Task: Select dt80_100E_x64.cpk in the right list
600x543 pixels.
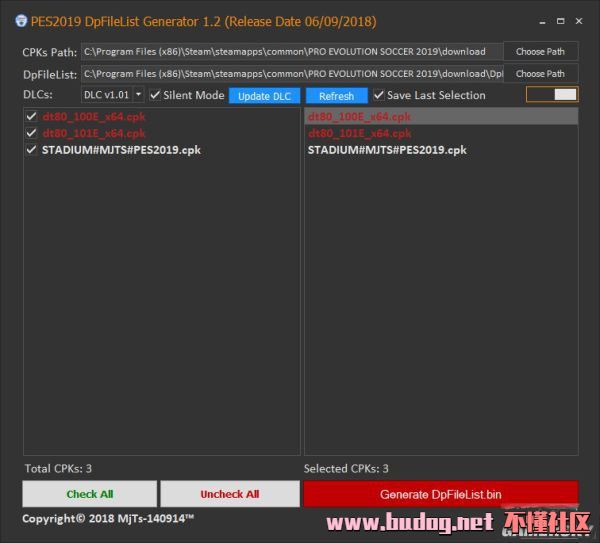Action: click(359, 117)
